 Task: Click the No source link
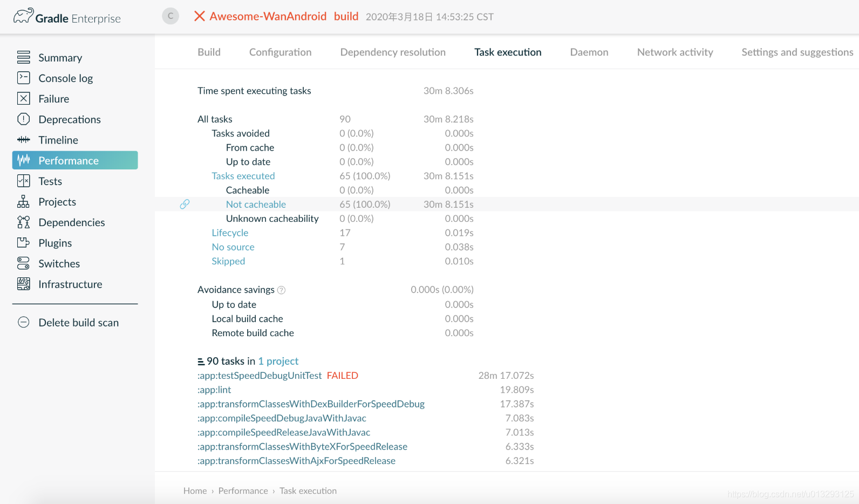[233, 247]
